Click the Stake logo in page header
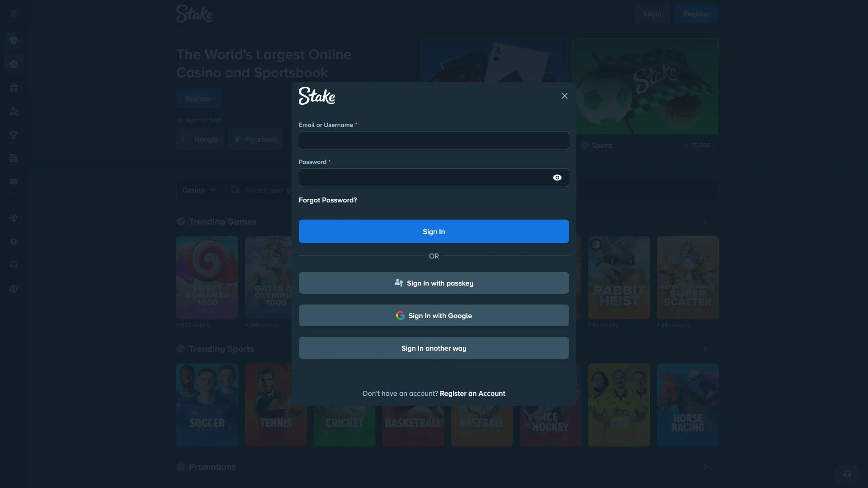Image resolution: width=868 pixels, height=488 pixels. coord(194,14)
